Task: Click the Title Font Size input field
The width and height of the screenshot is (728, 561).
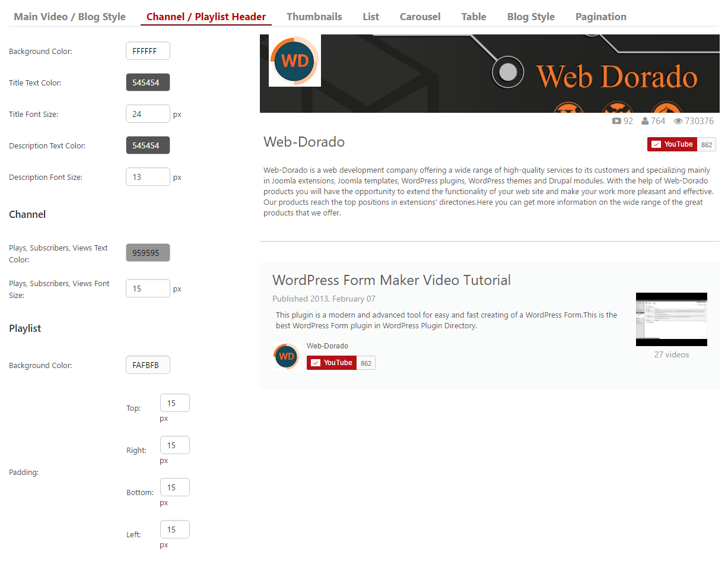Action: point(148,114)
